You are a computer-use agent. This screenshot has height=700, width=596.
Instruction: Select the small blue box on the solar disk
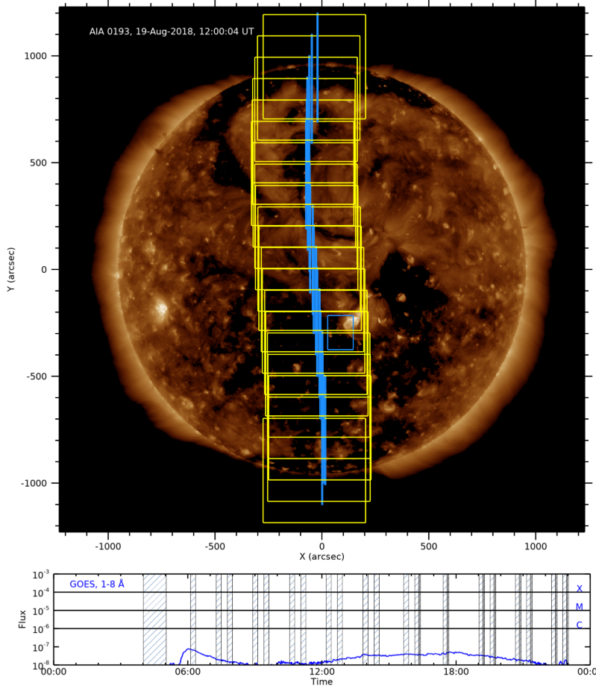pyautogui.click(x=340, y=332)
